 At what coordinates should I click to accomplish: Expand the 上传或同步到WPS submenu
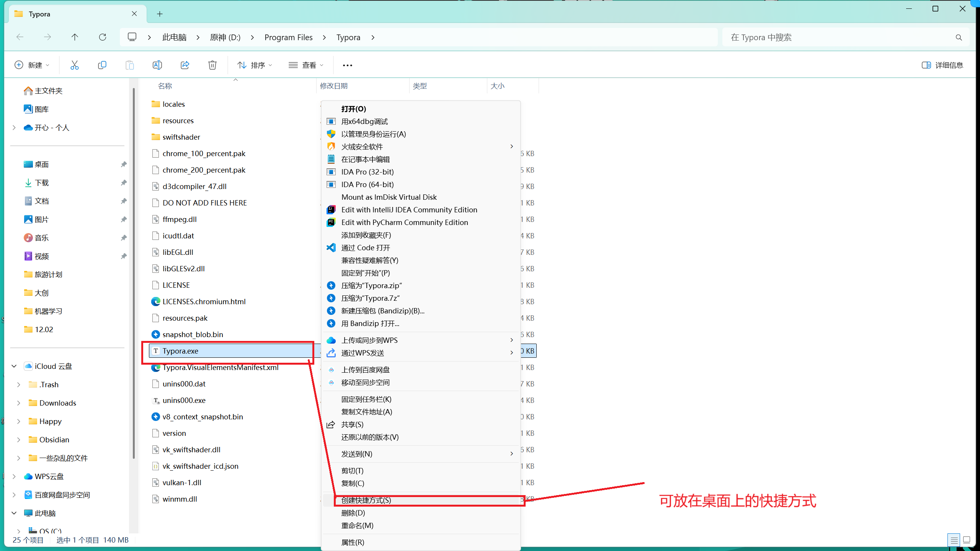click(x=421, y=340)
